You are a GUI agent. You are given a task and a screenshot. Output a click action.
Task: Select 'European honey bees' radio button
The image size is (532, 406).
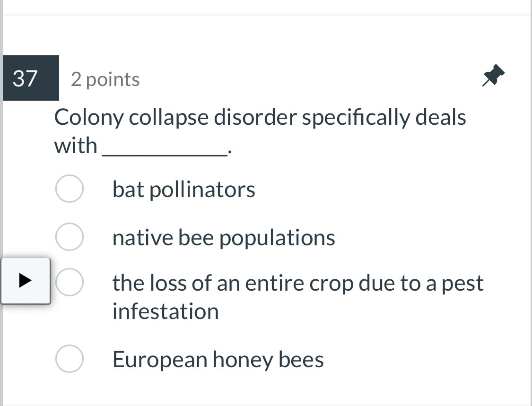[x=69, y=359]
